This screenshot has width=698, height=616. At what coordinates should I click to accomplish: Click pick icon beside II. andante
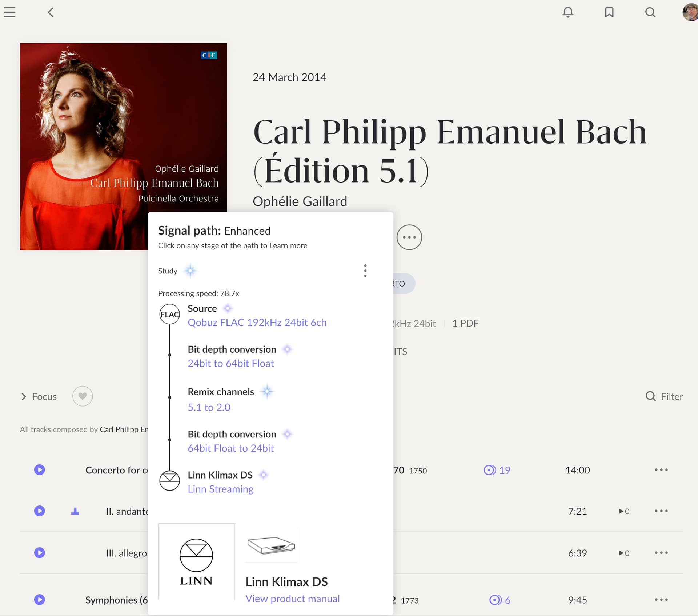[x=75, y=511]
